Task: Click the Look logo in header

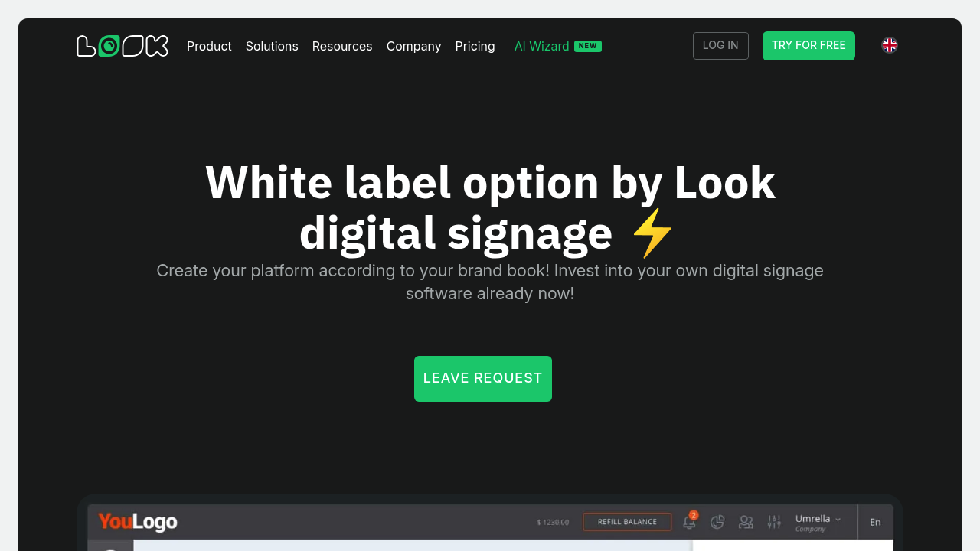Action: 122,46
